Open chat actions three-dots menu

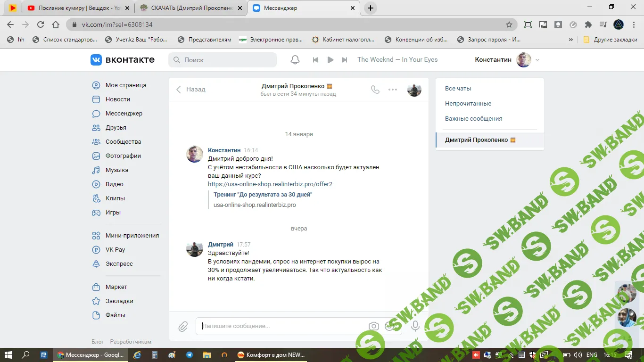coord(393,90)
